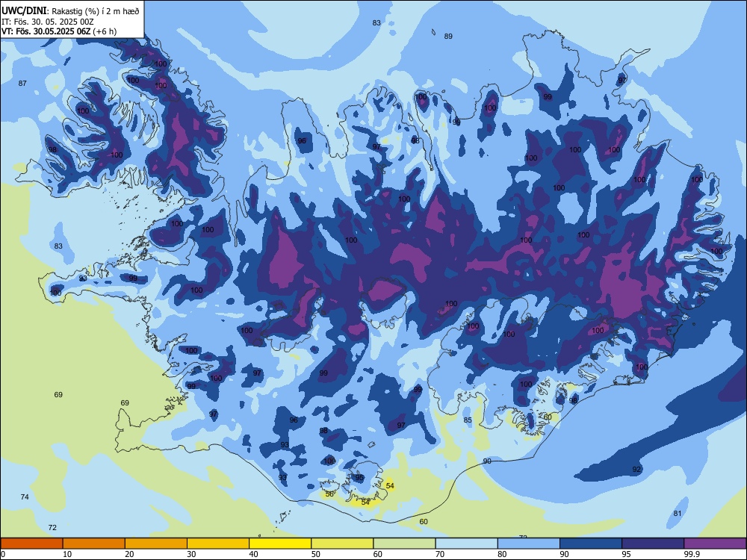
Task: Click the 'Rakastig (%) í 2 m hæð' label
Action: coord(96,11)
